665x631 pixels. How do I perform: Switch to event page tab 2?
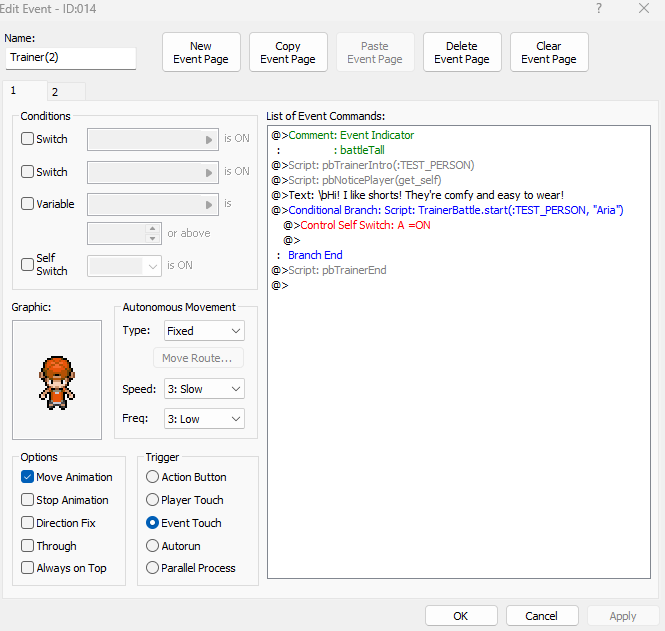(55, 92)
